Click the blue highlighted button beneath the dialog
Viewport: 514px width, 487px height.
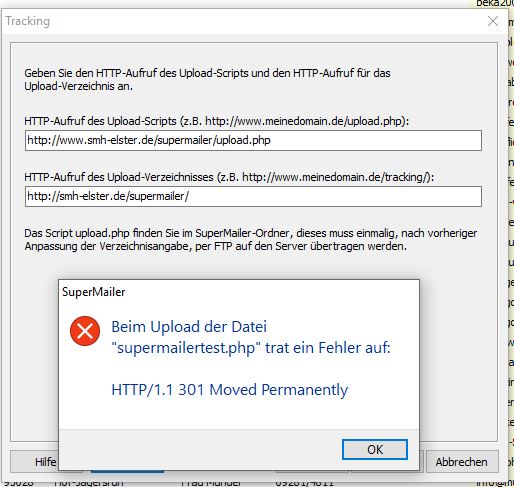click(127, 471)
